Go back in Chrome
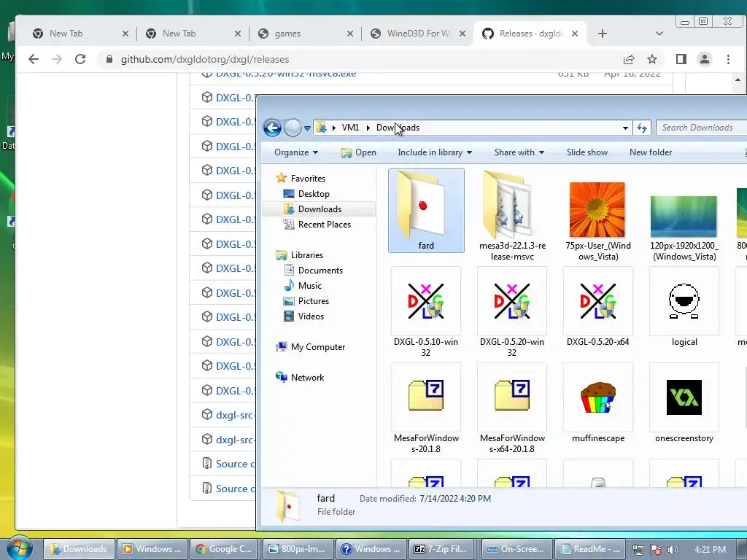The image size is (747, 560). pos(34,59)
